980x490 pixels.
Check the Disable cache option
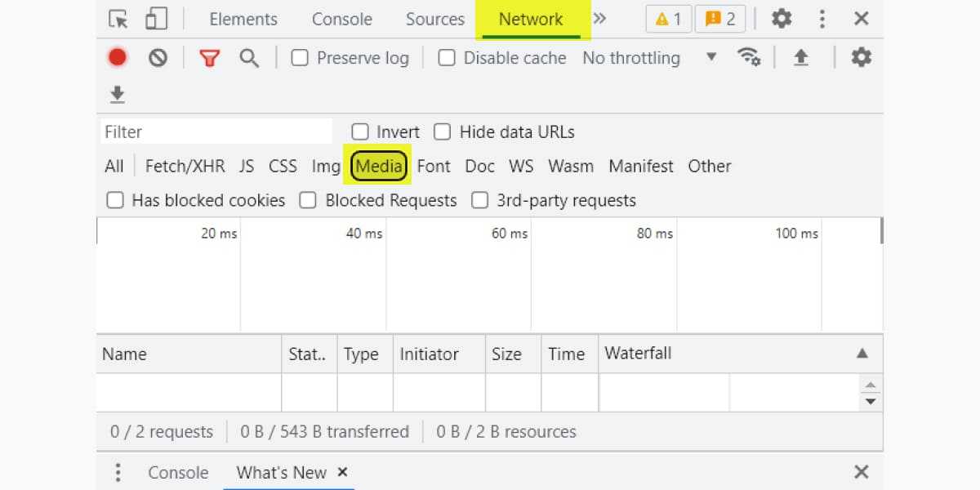coord(447,58)
